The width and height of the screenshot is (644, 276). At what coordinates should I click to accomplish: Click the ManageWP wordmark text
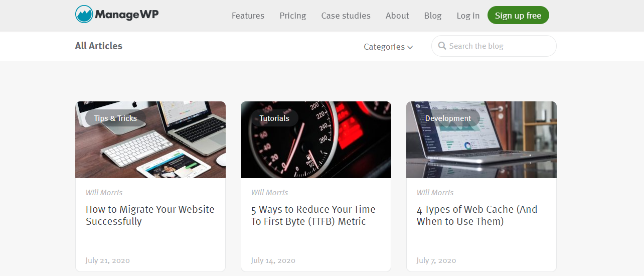pos(127,14)
